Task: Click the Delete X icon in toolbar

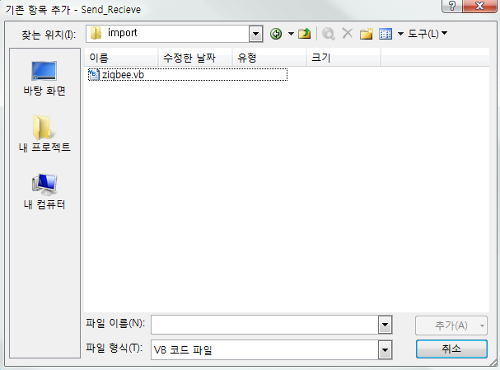Action: (347, 33)
